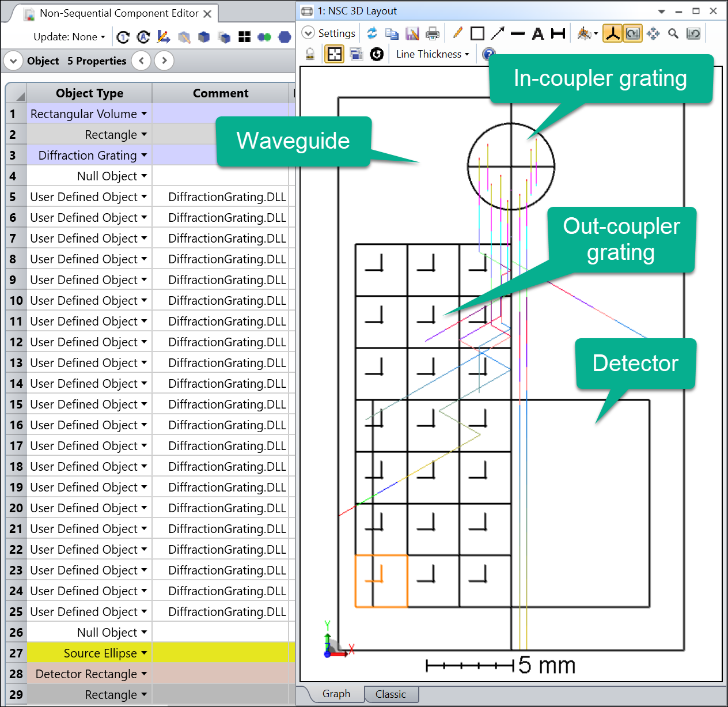
Task: Select row number 3 header
Action: 16,155
